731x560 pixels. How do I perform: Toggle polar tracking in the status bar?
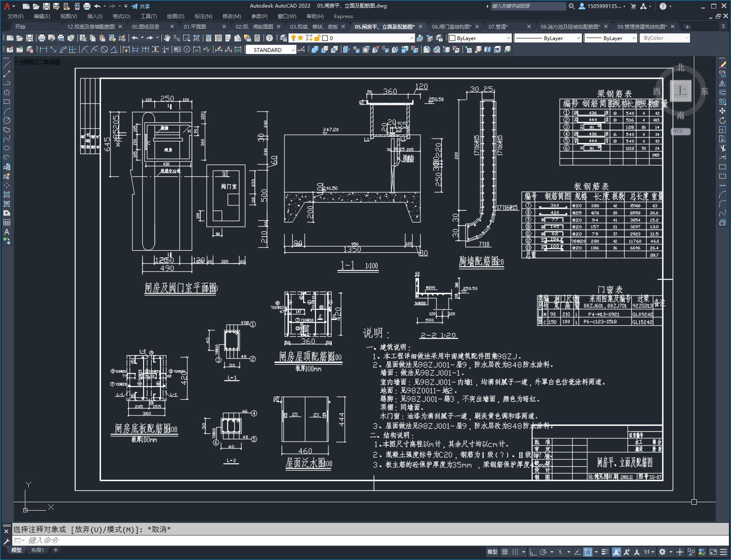[x=543, y=552]
